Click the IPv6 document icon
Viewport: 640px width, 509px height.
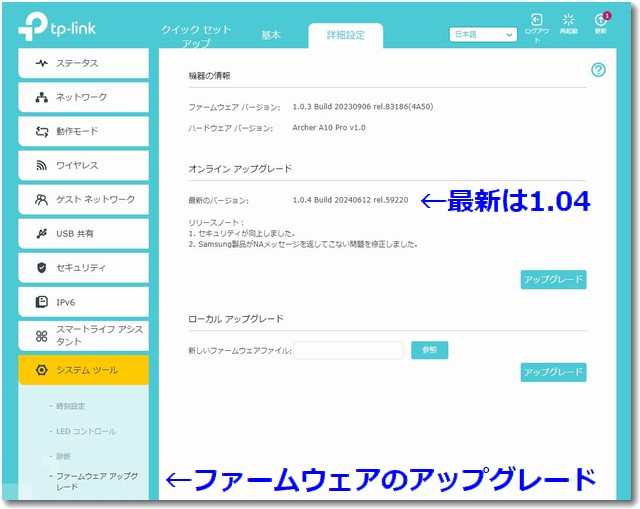41,302
